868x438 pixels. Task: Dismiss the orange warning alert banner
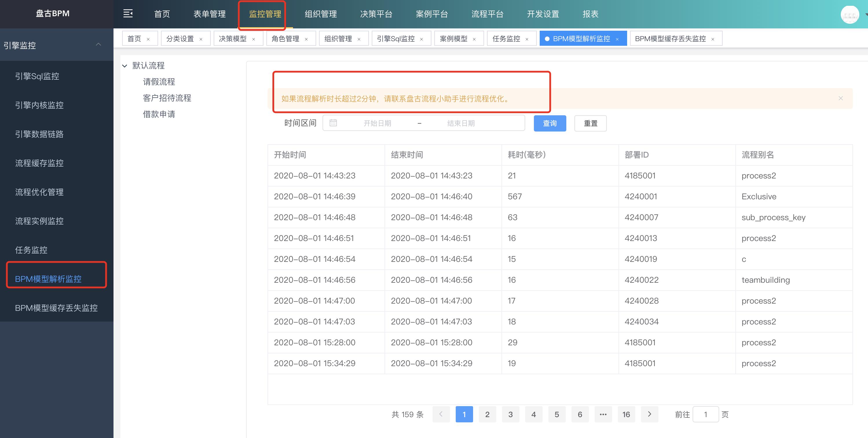pos(841,98)
